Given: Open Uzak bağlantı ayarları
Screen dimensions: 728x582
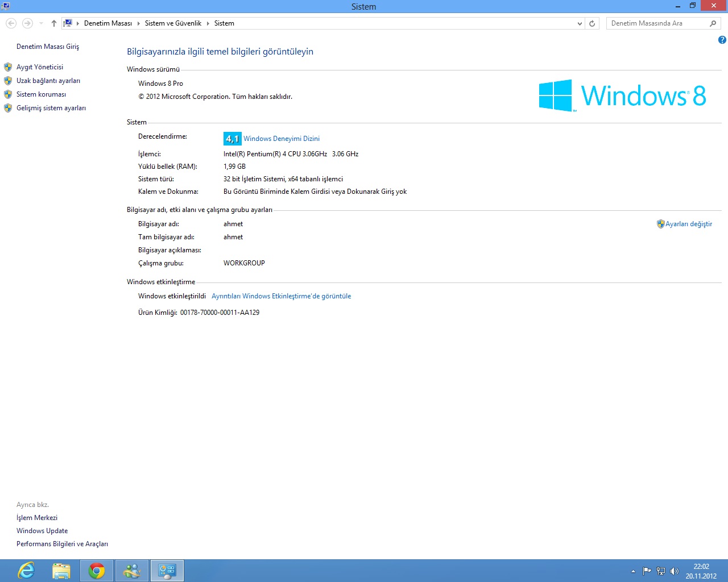Looking at the screenshot, I should (x=48, y=81).
